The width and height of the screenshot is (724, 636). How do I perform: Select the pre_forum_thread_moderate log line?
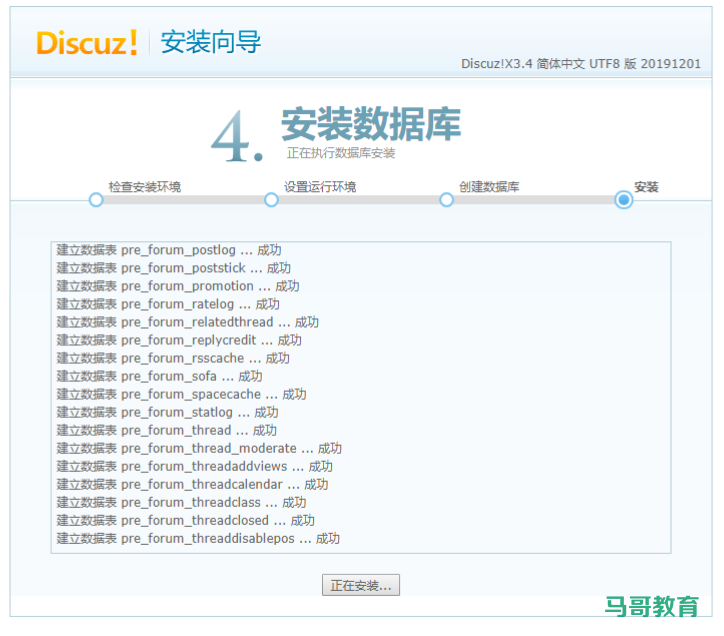coord(199,448)
